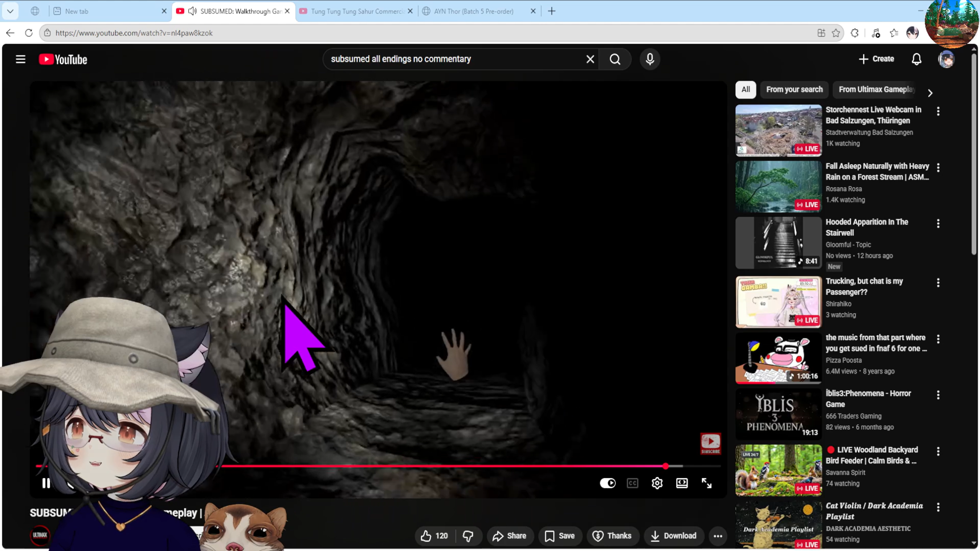Pause the playing video
This screenshot has width=980, height=551.
tap(46, 483)
